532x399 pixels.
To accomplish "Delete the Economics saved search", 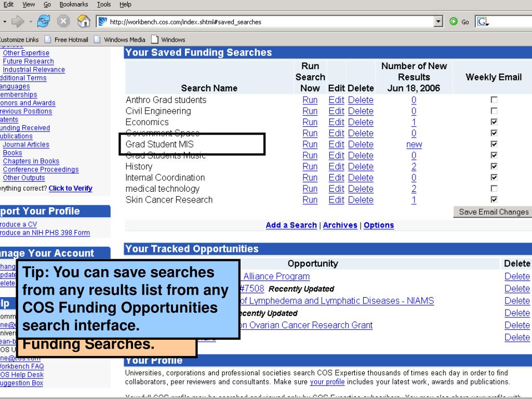I will [x=361, y=122].
